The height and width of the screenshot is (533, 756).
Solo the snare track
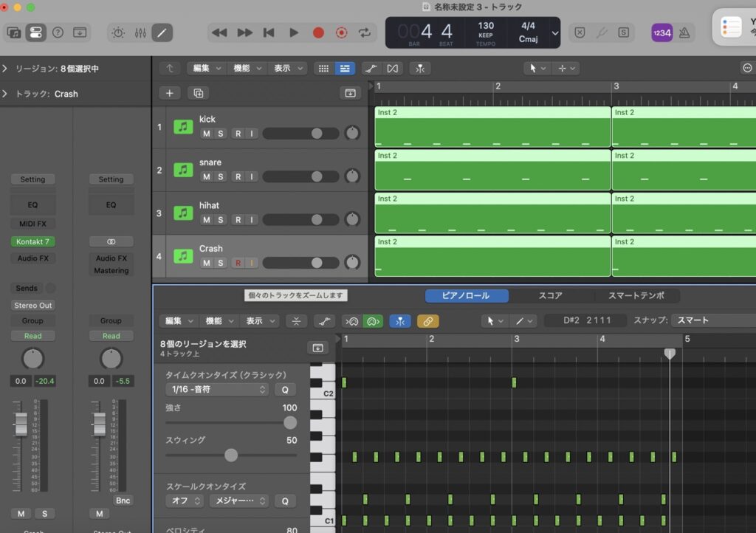pos(220,176)
